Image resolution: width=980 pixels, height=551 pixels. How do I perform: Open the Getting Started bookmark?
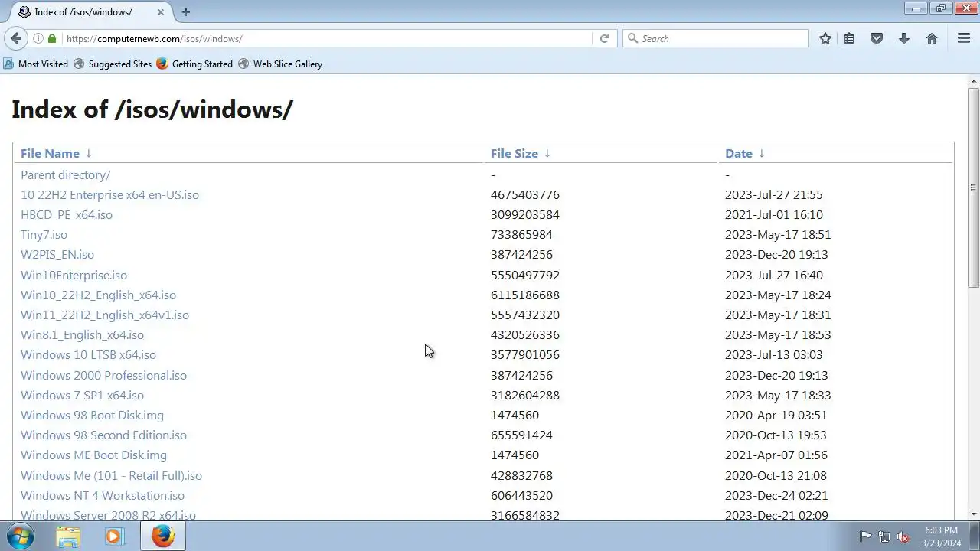(x=194, y=64)
